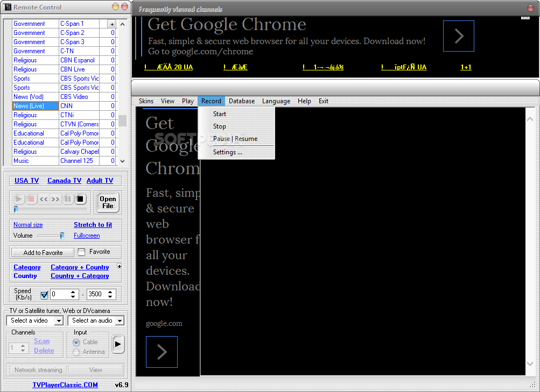Decrease the minimum speed value spinner
The image size is (540, 392).
coord(73,296)
